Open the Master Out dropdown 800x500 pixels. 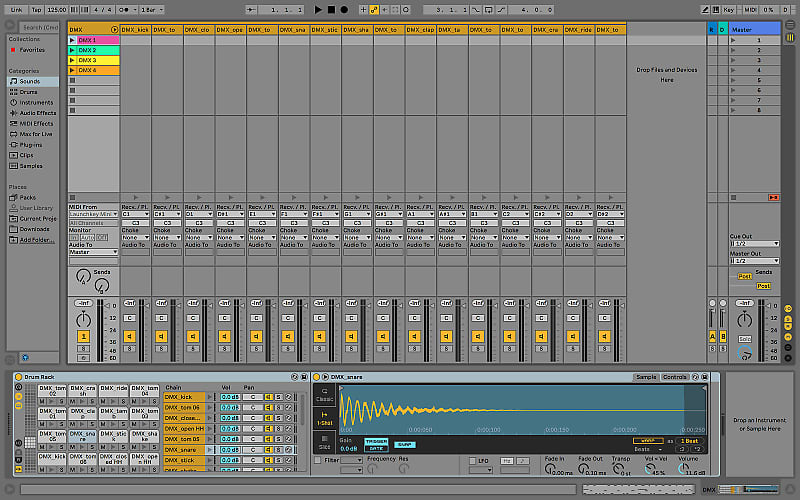click(753, 261)
